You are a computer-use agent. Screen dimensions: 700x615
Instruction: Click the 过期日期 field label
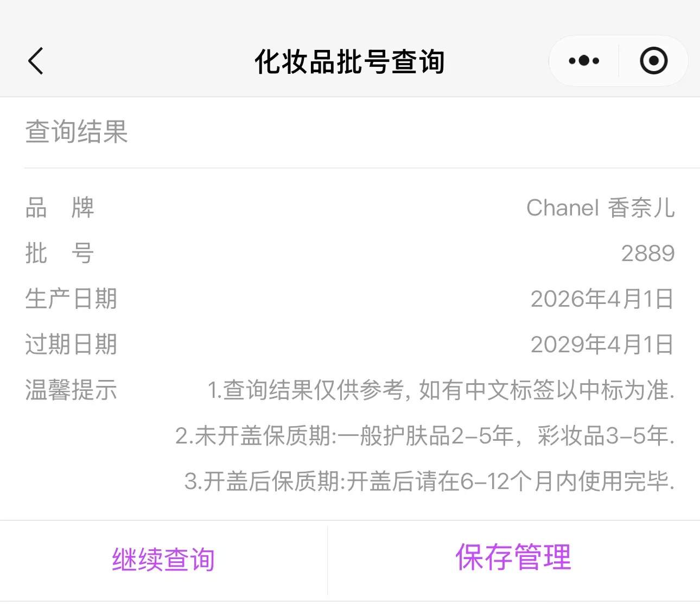71,345
